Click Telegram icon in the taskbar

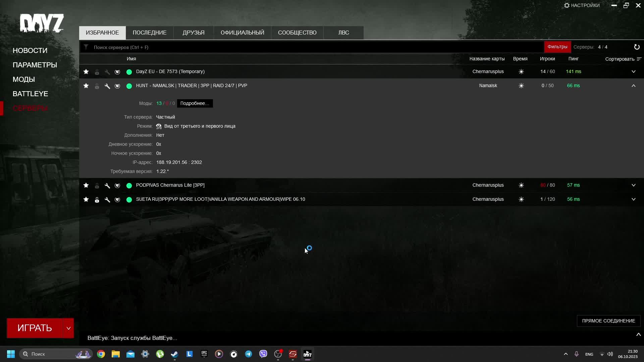(x=249, y=354)
